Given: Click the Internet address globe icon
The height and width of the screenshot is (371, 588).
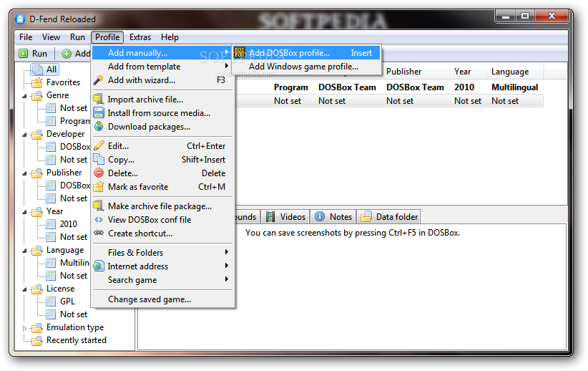Looking at the screenshot, I should click(99, 266).
